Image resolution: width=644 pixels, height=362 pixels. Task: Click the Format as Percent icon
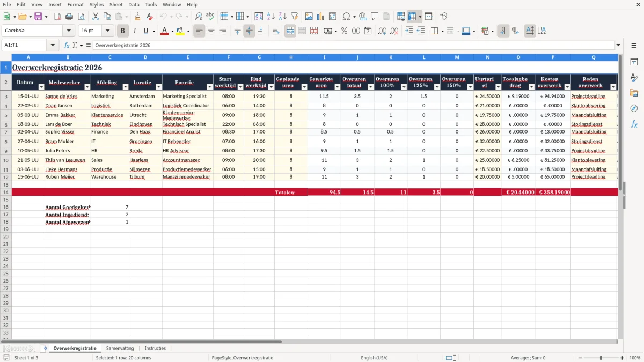(x=345, y=31)
